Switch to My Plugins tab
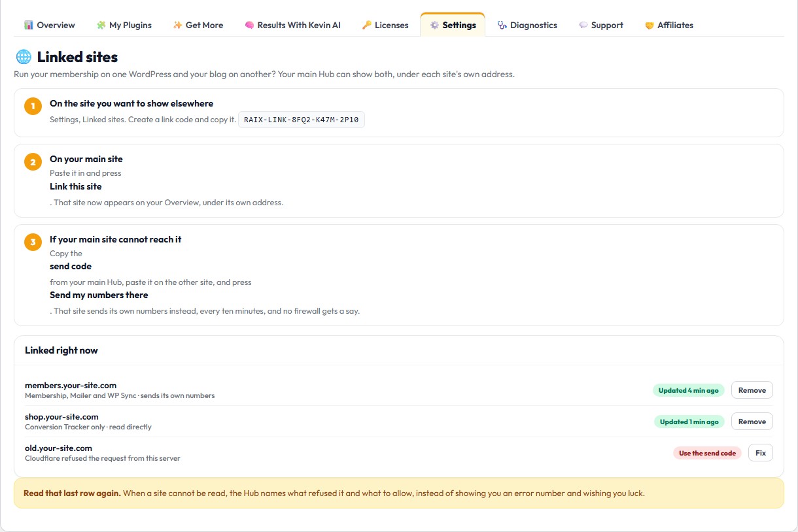 click(x=124, y=25)
